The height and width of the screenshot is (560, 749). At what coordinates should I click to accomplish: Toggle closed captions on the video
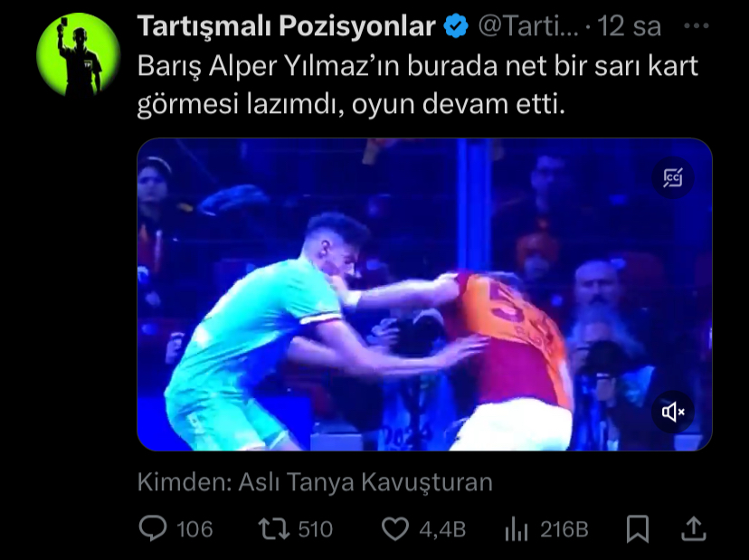[673, 177]
